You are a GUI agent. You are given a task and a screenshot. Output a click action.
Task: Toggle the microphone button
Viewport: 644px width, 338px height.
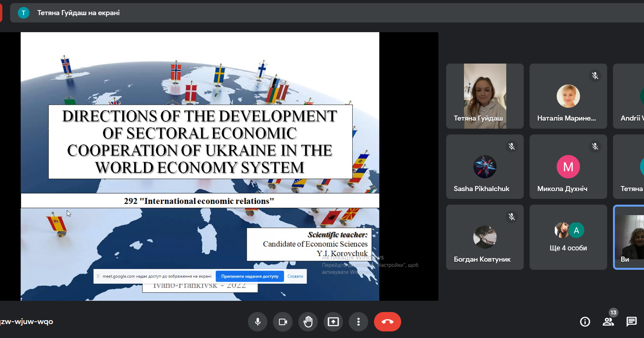258,322
